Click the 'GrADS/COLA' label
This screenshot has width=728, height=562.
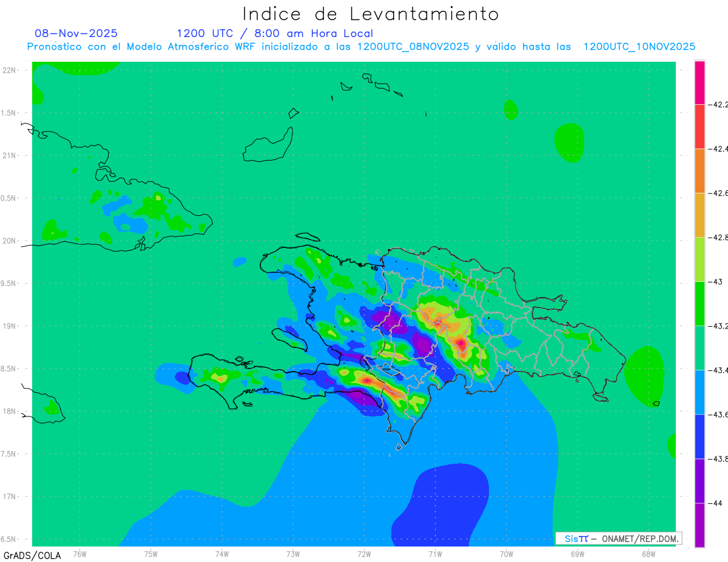pos(32,555)
